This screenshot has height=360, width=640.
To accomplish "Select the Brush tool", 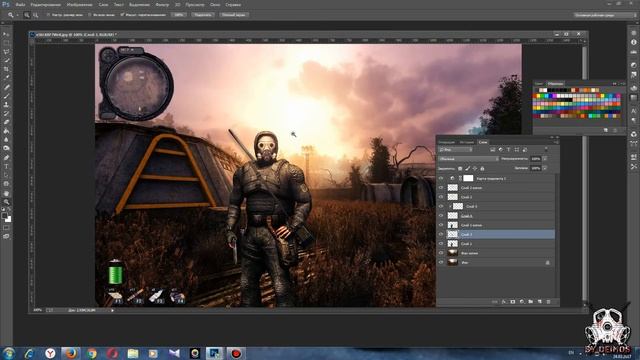I will [6, 96].
